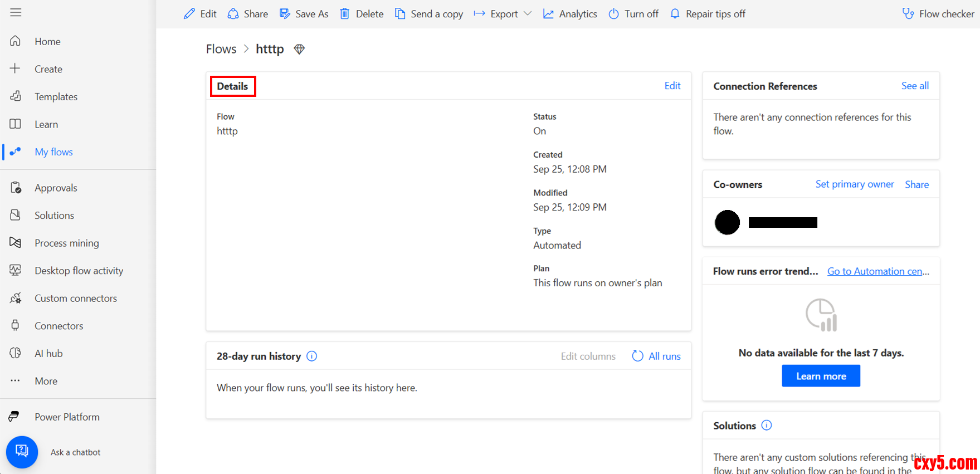Click the Learn book icon
This screenshot has height=474, width=980.
coord(16,124)
